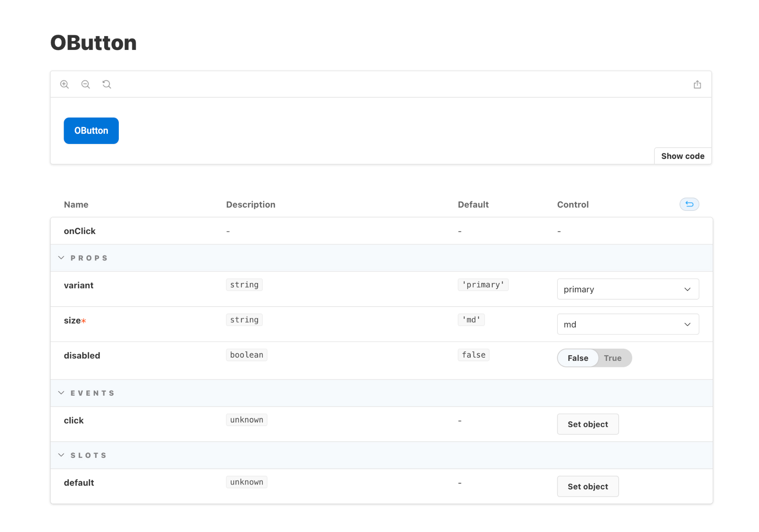Collapse the EVENTS section header
This screenshot has height=532, width=759.
coord(381,393)
